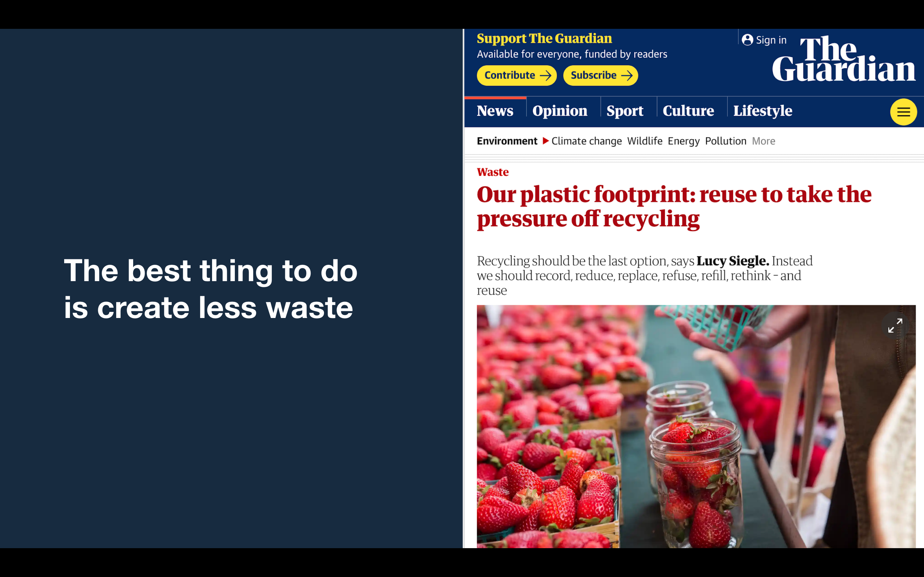Open the yellow hamburger menu icon
This screenshot has width=924, height=577.
pos(903,112)
